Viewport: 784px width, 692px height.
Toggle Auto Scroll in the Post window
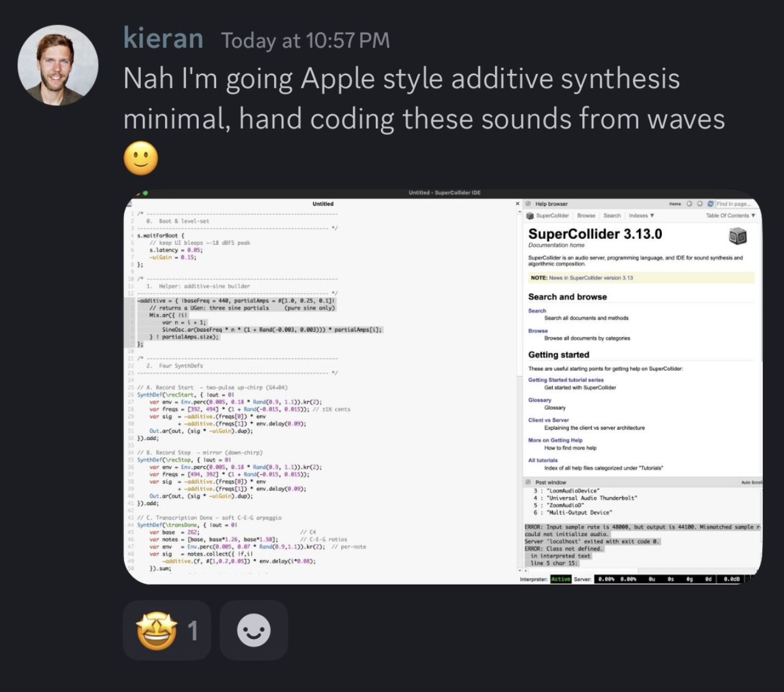751,482
